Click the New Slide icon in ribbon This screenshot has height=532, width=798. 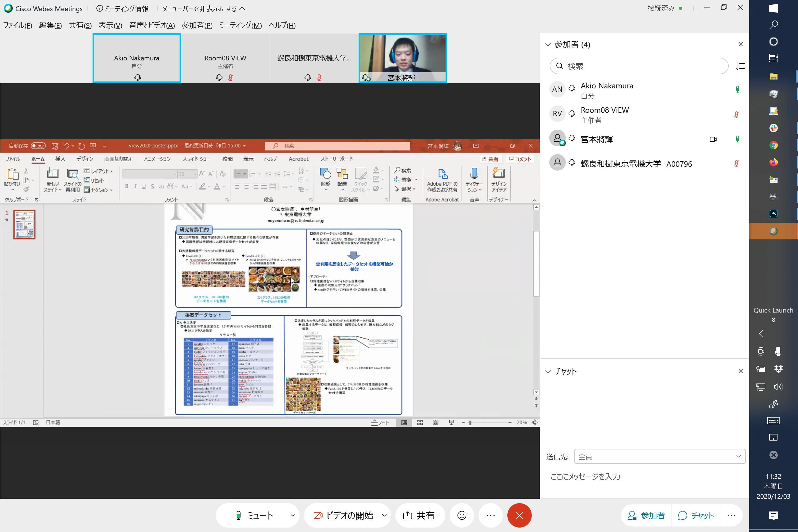pyautogui.click(x=53, y=173)
